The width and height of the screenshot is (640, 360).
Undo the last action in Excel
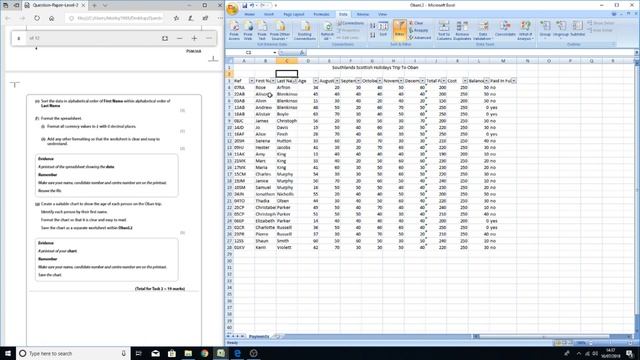(252, 5)
